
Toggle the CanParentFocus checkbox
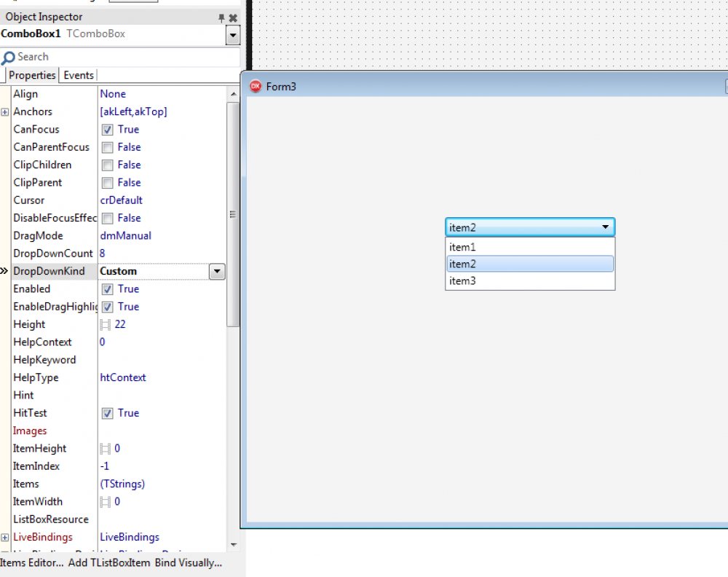[107, 147]
